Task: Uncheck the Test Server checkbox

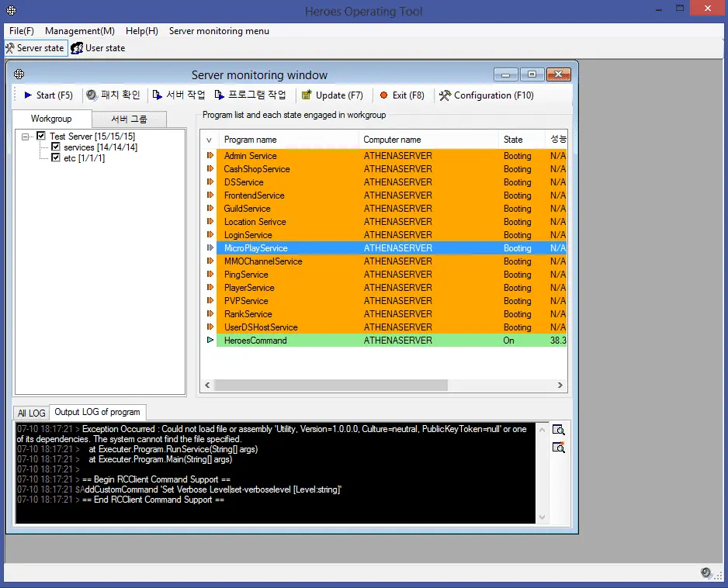Action: coord(41,136)
